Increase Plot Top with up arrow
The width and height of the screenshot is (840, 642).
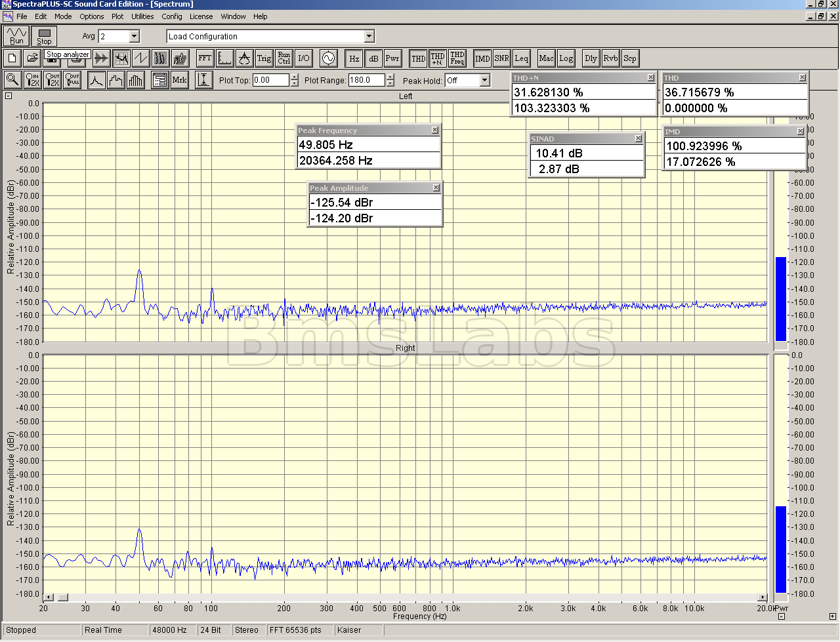pyautogui.click(x=294, y=77)
